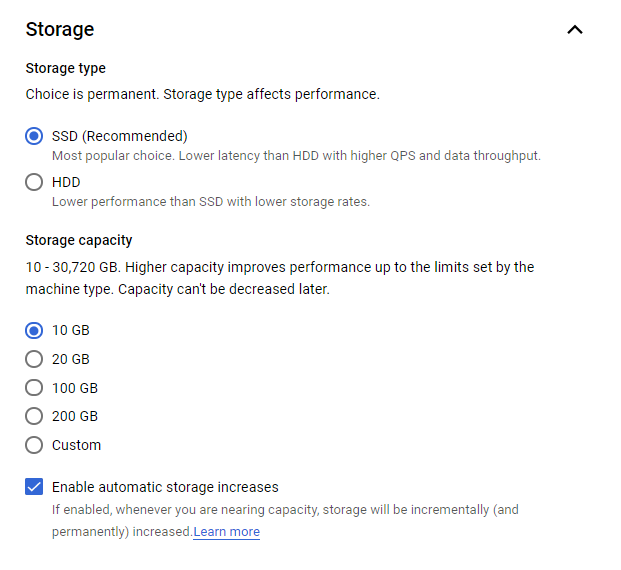Select the 200 GB radio button

pyautogui.click(x=34, y=416)
